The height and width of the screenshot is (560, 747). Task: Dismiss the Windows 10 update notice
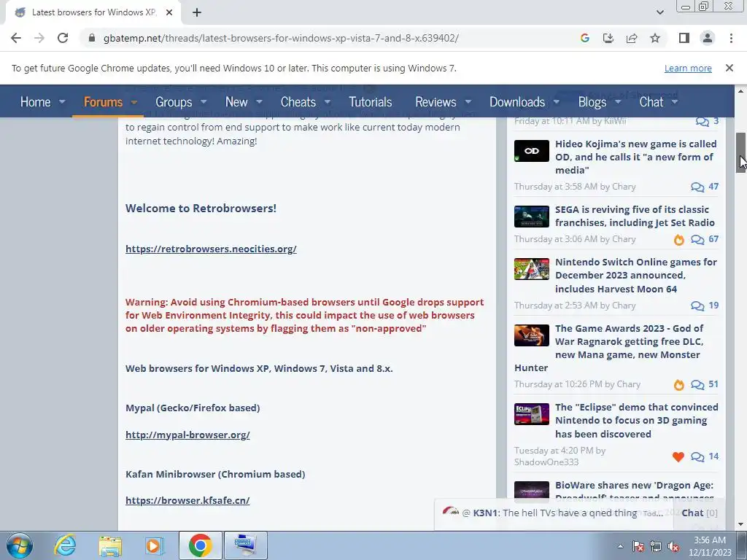point(729,68)
